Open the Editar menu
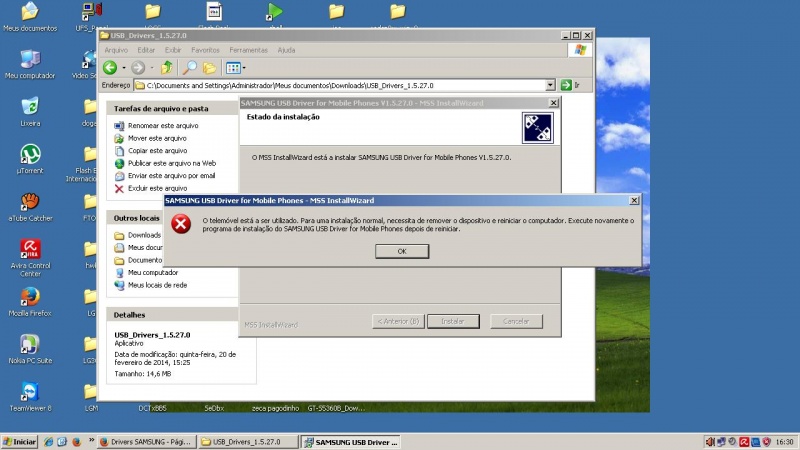This screenshot has height=450, width=800. pyautogui.click(x=146, y=50)
